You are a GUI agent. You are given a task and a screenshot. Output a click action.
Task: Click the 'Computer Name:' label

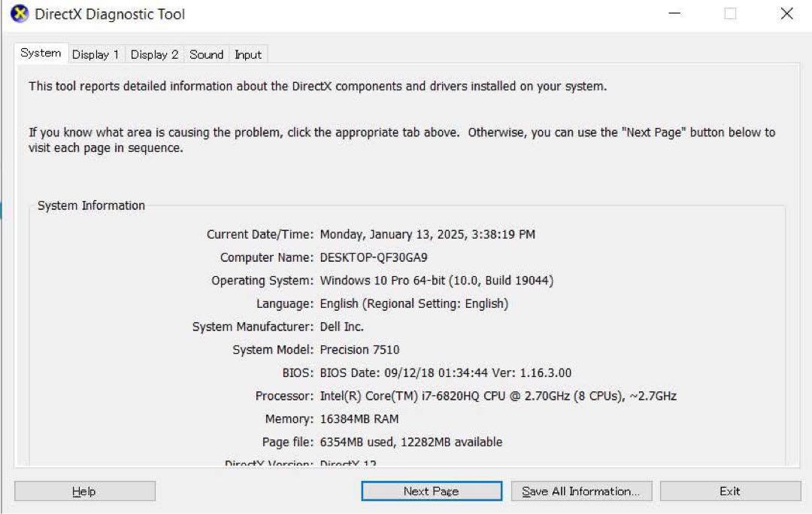(x=267, y=257)
